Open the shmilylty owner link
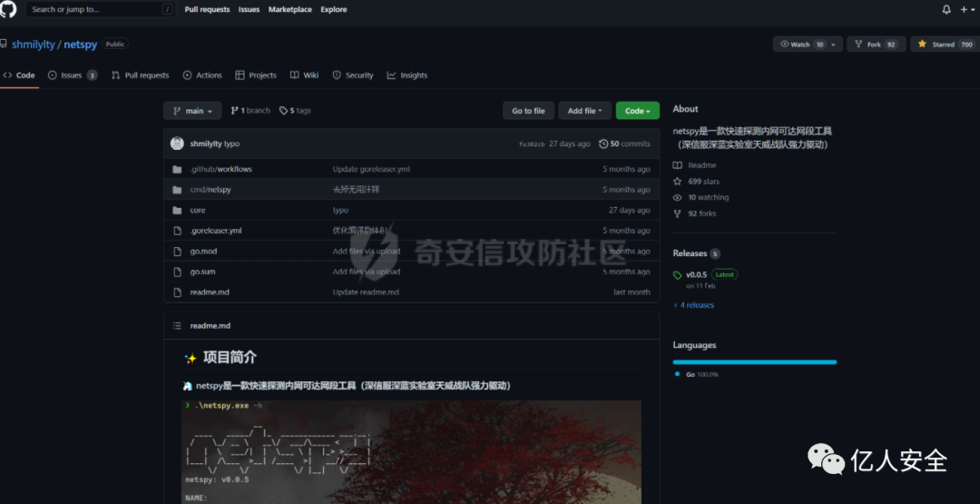This screenshot has height=504, width=980. point(34,44)
